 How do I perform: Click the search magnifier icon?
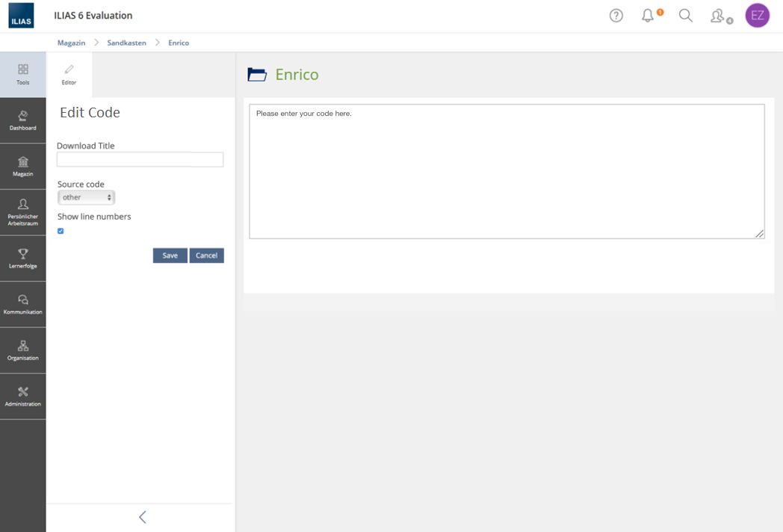685,16
